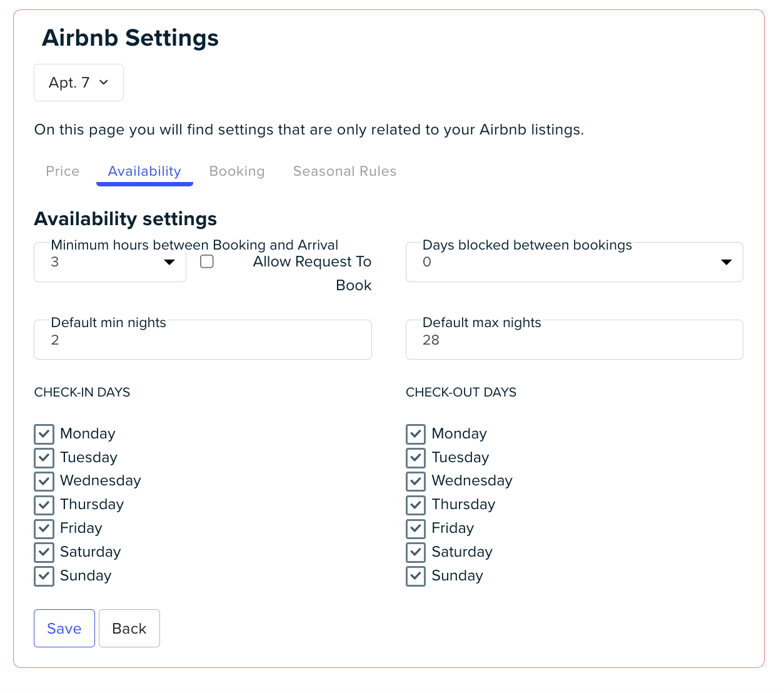Toggle Wednesday check-out day checkbox
Screen dimensions: 784x693
click(416, 481)
